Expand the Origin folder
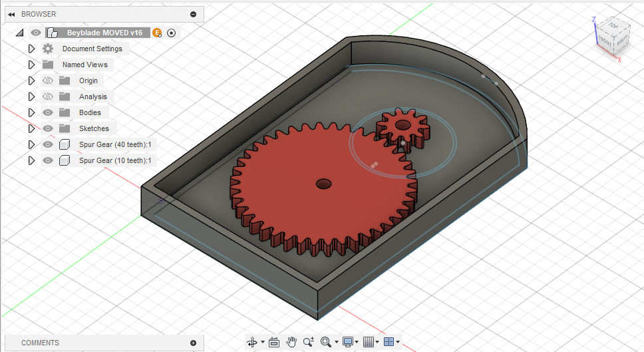The width and height of the screenshot is (644, 352). pos(32,81)
